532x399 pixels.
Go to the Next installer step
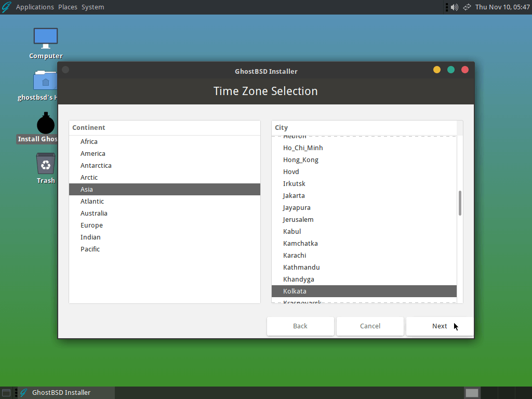tap(440, 326)
